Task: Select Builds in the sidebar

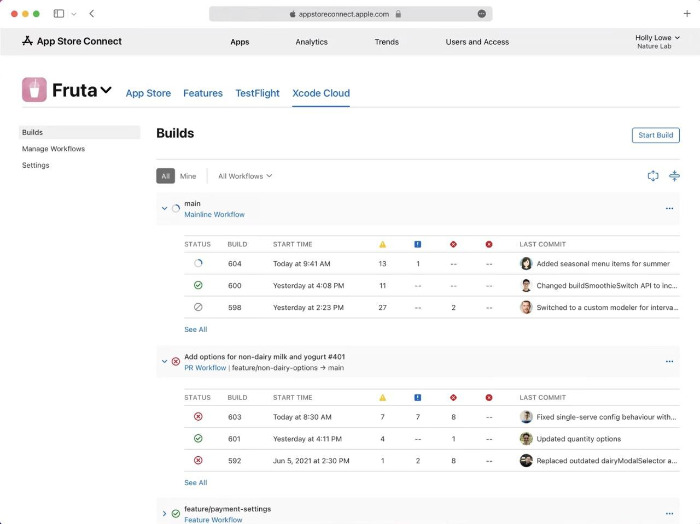Action: click(x=79, y=132)
